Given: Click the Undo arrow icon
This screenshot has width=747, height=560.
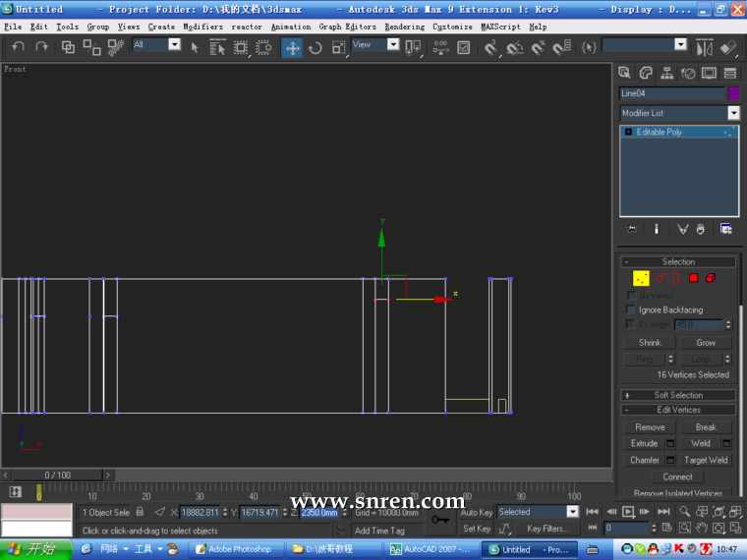Looking at the screenshot, I should [x=18, y=47].
